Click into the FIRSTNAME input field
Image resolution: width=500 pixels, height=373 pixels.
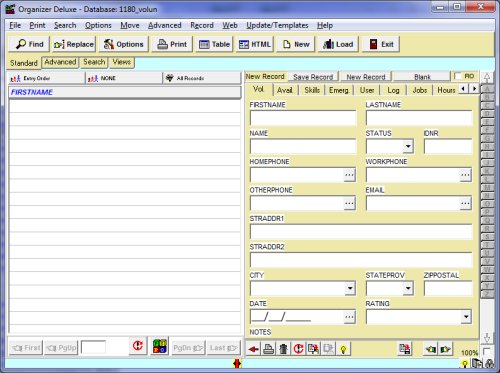click(x=303, y=118)
